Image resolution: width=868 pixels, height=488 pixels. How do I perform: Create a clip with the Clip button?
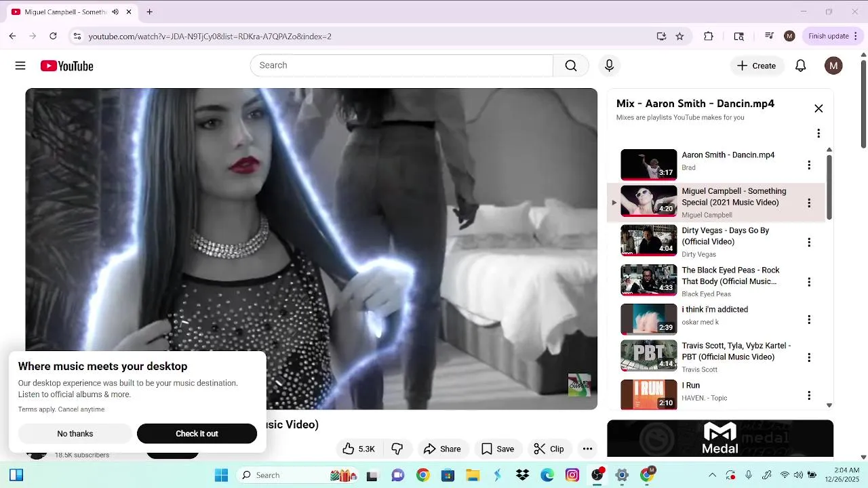click(549, 449)
